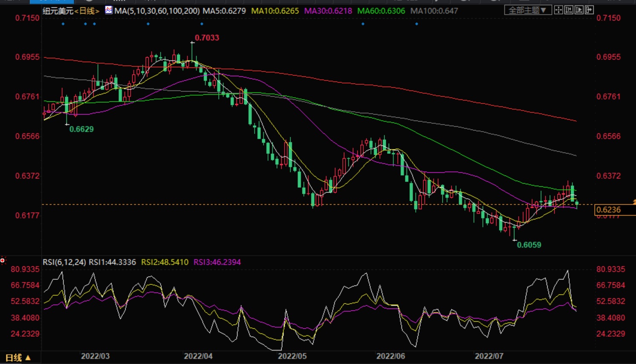Screen dimensions: 636x364
Task: Click the replay play-arrow toolbar icon
Action: [579, 10]
